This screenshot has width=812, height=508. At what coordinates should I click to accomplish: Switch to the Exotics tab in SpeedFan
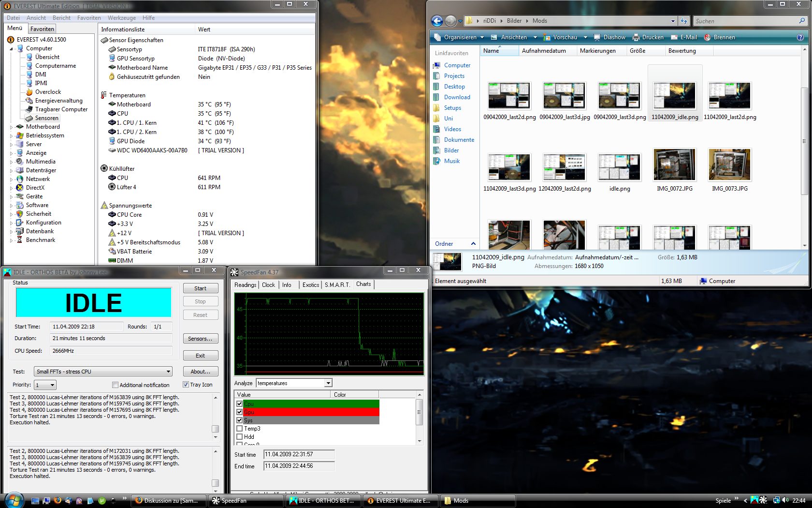pos(311,285)
